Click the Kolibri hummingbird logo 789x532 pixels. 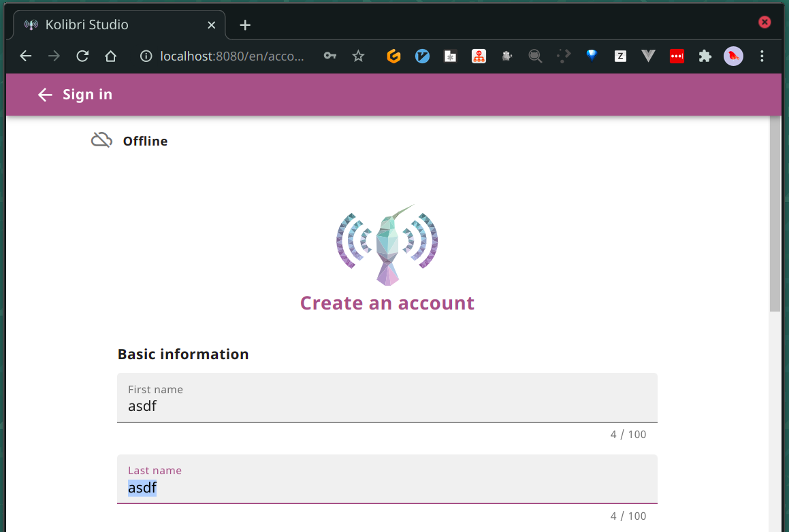(387, 245)
